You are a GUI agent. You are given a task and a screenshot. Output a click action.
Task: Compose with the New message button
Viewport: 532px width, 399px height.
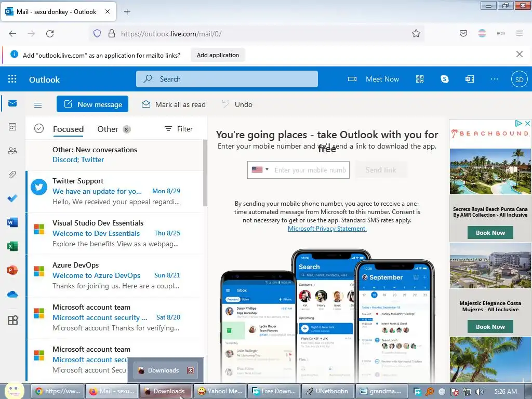92,104
